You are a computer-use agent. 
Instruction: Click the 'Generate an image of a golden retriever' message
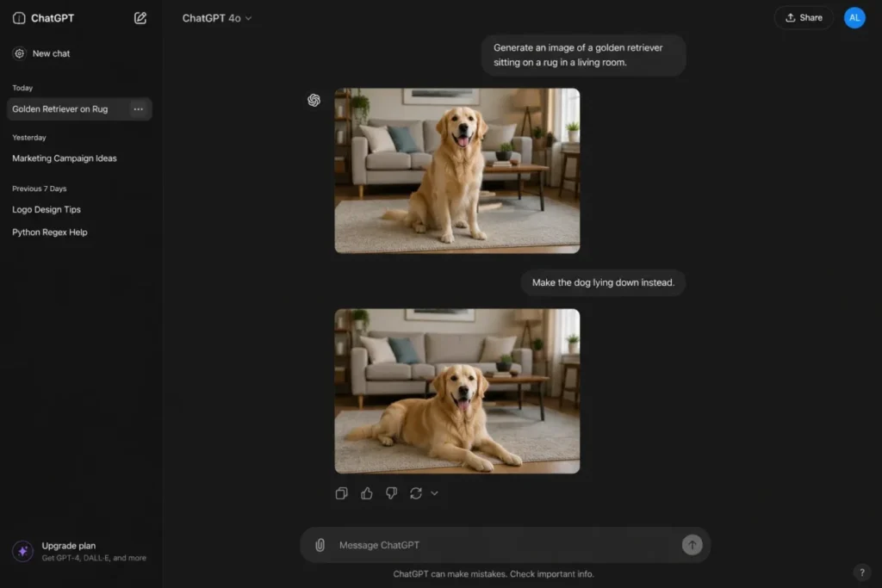tap(584, 55)
